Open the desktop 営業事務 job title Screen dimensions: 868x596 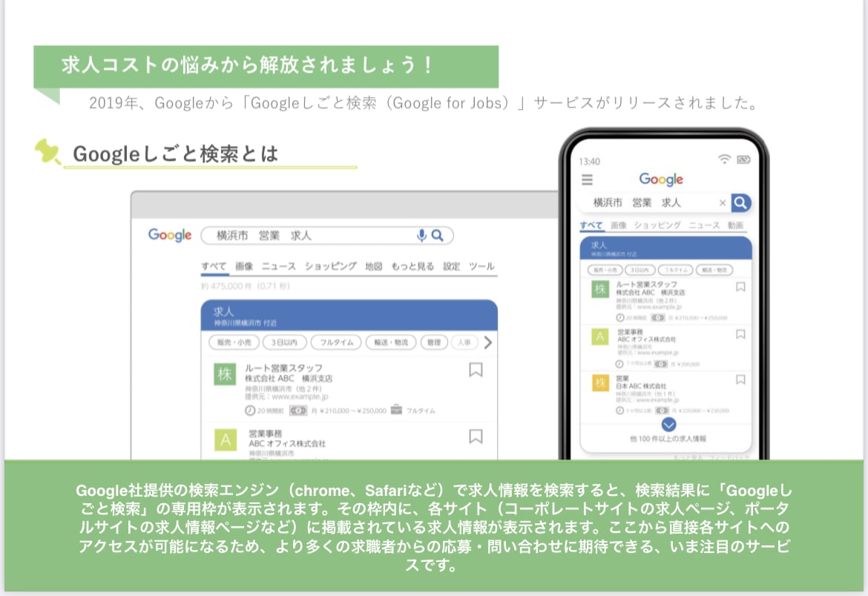coord(265,433)
